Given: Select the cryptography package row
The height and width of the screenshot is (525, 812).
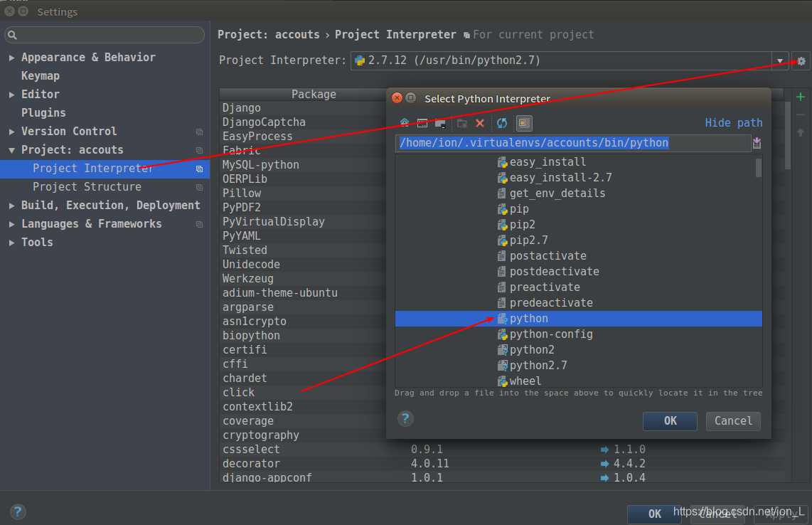Looking at the screenshot, I should tap(304, 435).
